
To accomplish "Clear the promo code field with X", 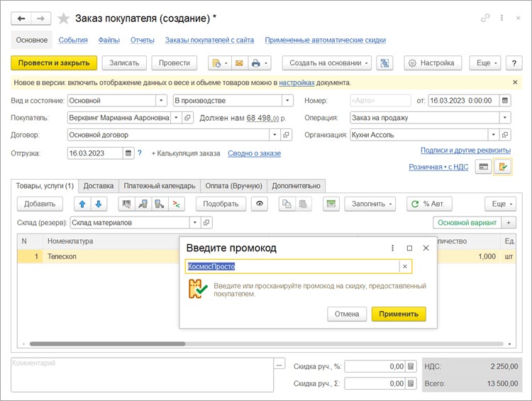I will (404, 267).
